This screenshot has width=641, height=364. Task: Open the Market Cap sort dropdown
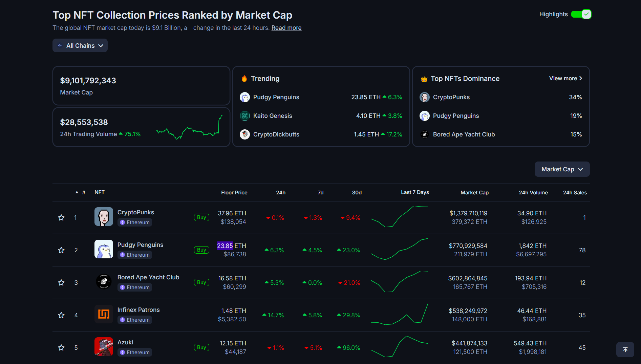[562, 169]
